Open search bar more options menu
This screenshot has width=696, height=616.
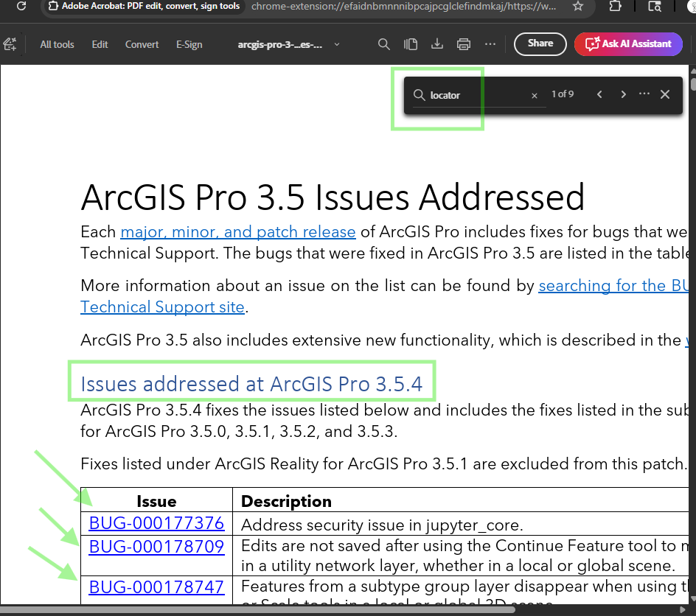(x=644, y=94)
